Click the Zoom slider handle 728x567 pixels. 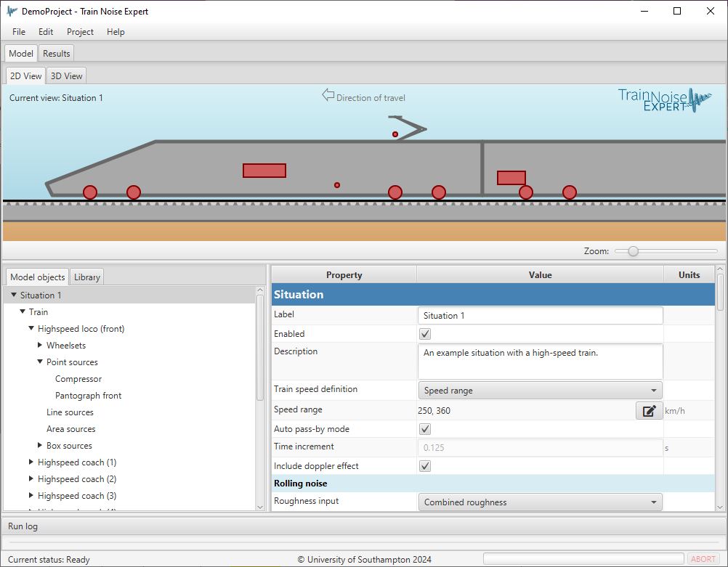coord(634,251)
